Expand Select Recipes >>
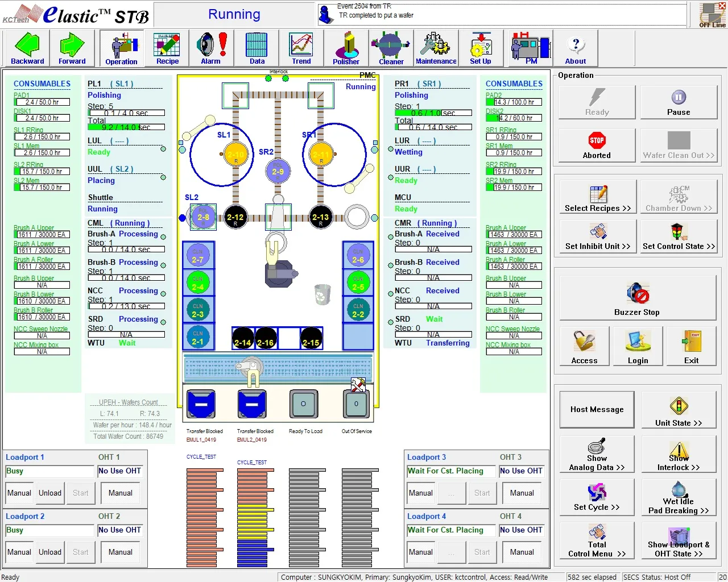This screenshot has height=582, width=728. click(598, 197)
